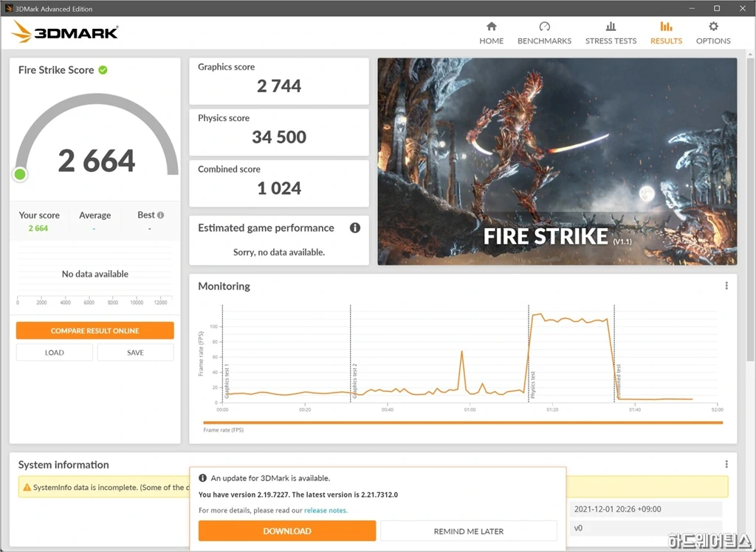Click the LOAD button
756x552 pixels.
click(55, 353)
